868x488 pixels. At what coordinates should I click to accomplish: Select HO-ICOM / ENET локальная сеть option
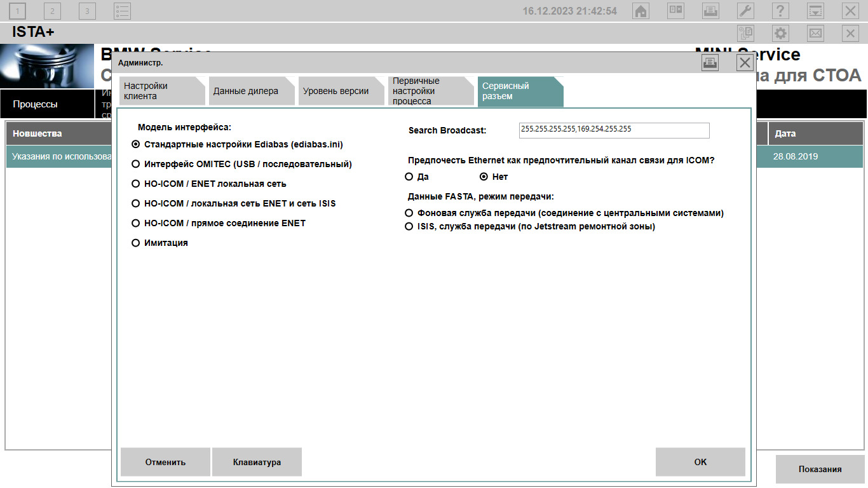click(135, 184)
